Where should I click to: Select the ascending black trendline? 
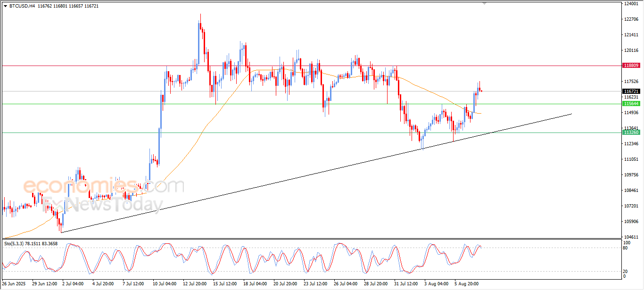click(x=316, y=173)
